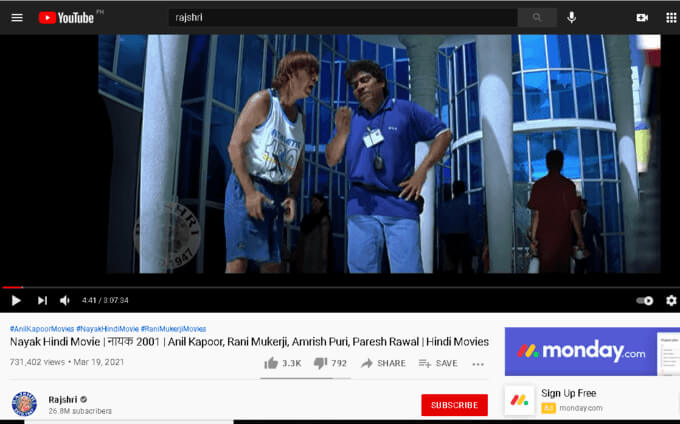
Task: Open hashtag #AnilKapoorMovies
Action: [x=42, y=329]
